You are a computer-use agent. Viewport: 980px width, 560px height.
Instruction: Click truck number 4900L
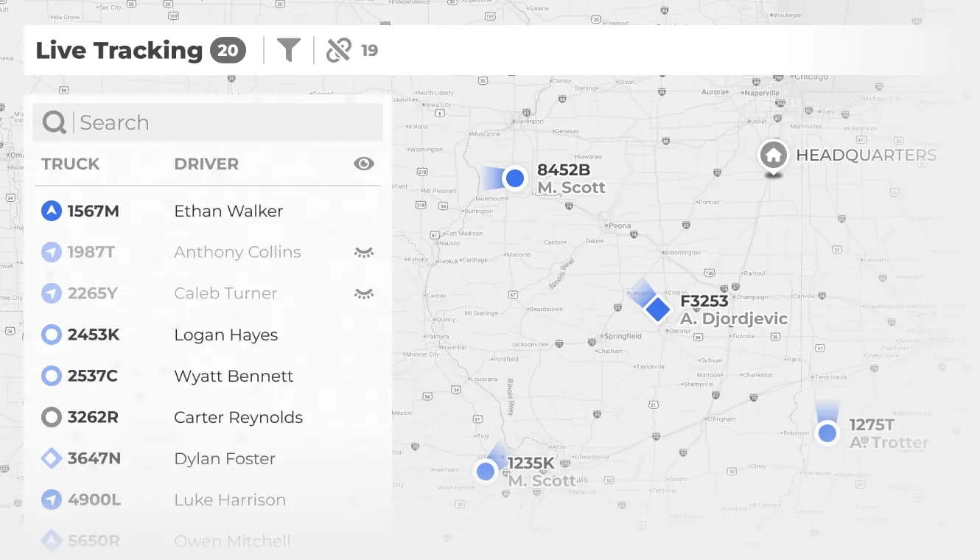coord(94,500)
